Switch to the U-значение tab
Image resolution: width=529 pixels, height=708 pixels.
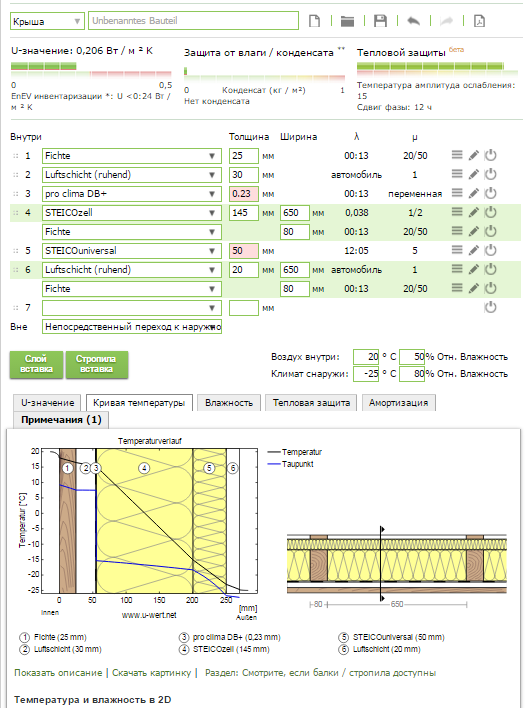pyautogui.click(x=47, y=403)
